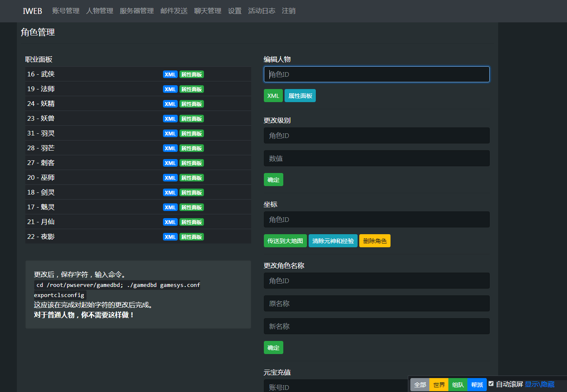
Task: Focus the 角色ID field under 编辑人物
Action: pyautogui.click(x=377, y=74)
